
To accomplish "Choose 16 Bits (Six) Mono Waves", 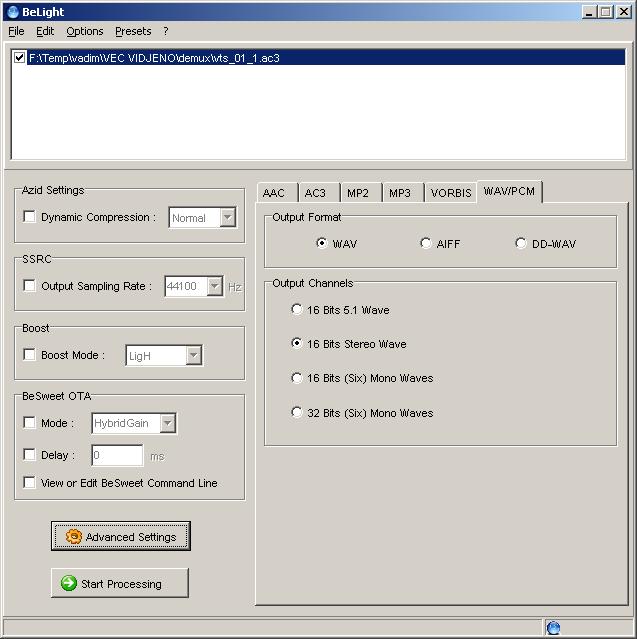I will [297, 378].
